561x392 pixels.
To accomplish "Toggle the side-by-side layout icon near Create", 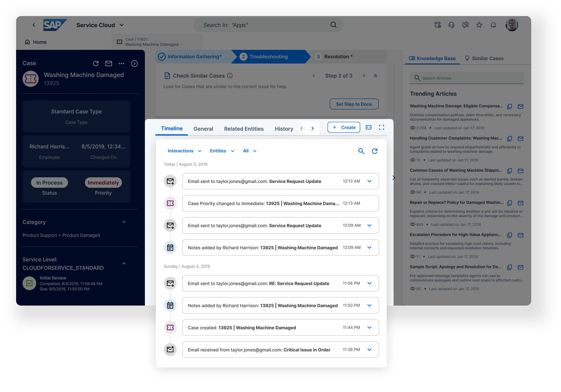I will click(x=368, y=127).
